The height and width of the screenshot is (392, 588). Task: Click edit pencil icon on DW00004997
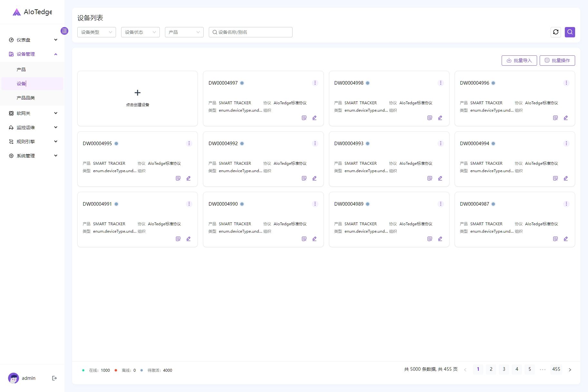(314, 118)
